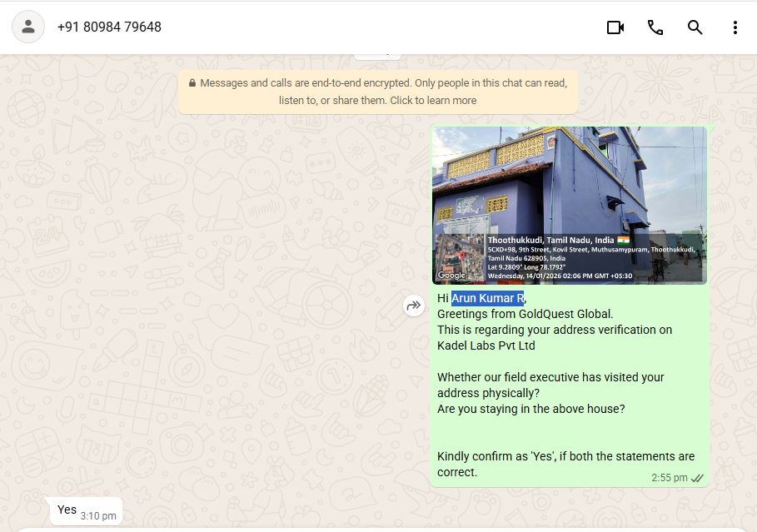Start a video call with the contact

615,27
